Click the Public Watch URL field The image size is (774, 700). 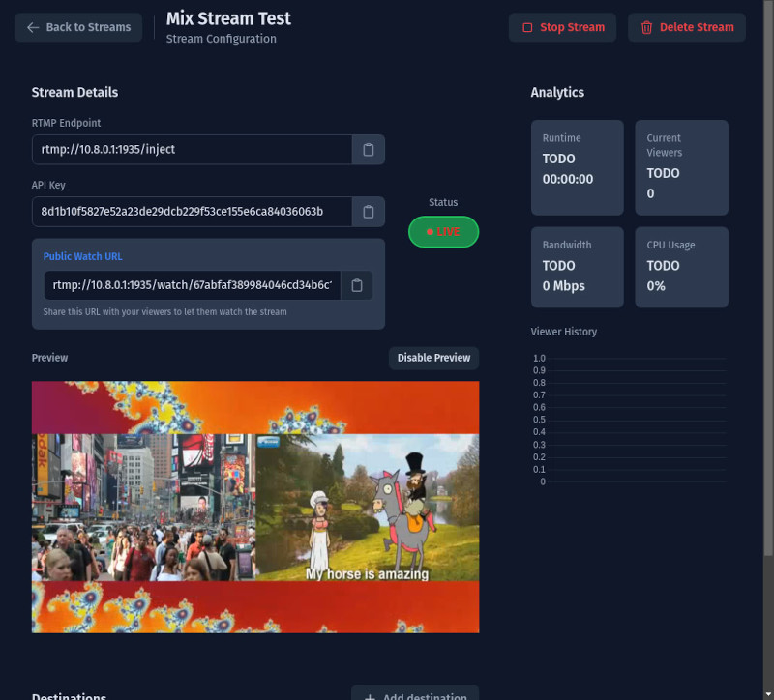pyautogui.click(x=192, y=285)
